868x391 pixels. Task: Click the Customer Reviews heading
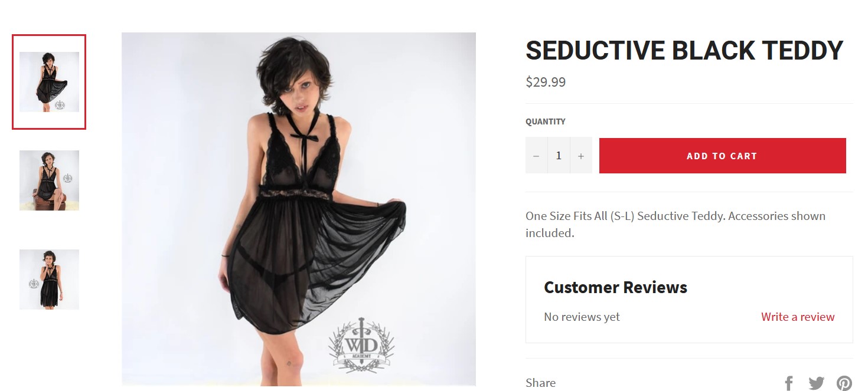[x=615, y=287]
